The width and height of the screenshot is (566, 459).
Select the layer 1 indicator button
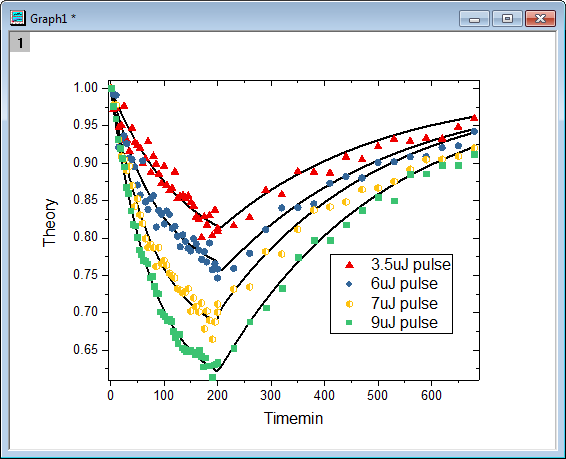[x=20, y=43]
